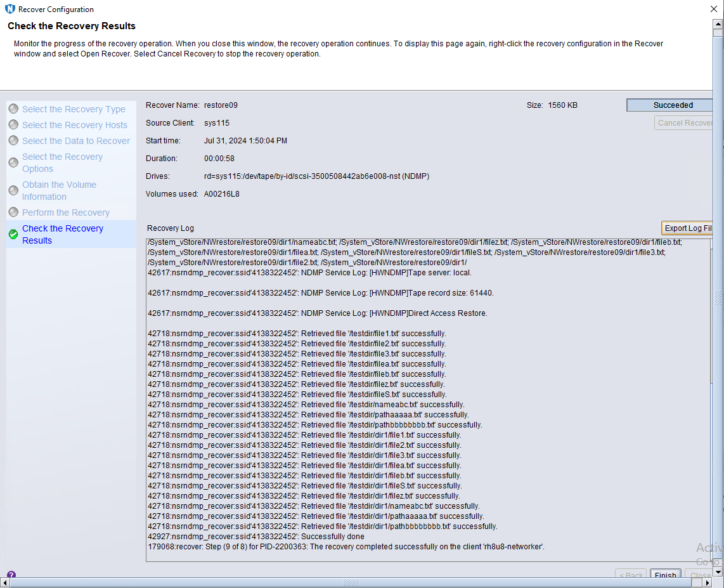This screenshot has height=588, width=724.
Task: Click Check the Recovery Results page heading
Action: point(72,26)
